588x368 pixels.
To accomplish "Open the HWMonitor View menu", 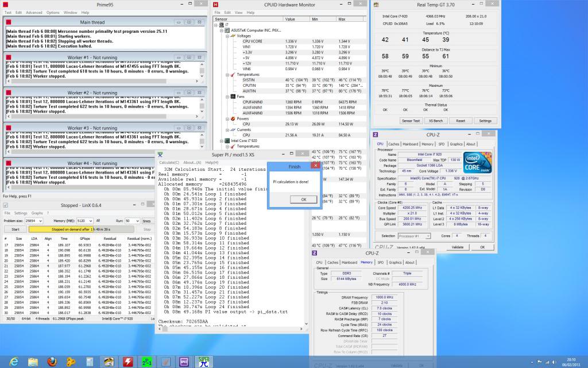I will pos(238,13).
